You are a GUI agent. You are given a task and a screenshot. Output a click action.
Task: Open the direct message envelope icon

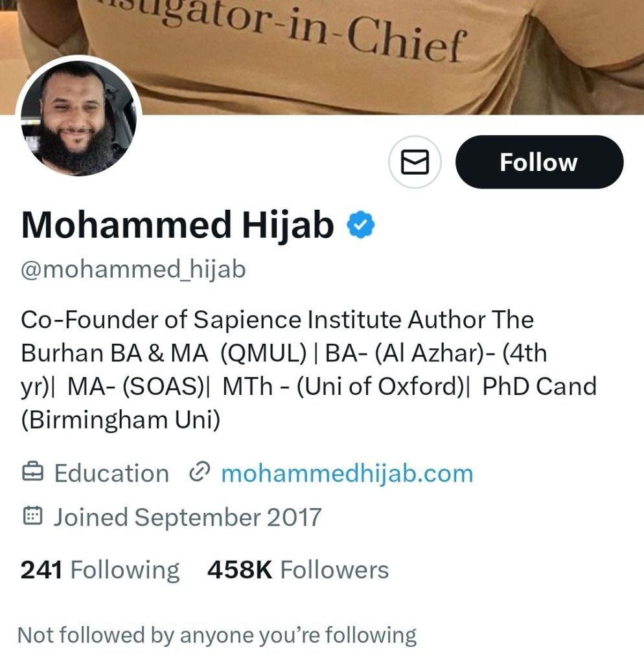pyautogui.click(x=415, y=162)
